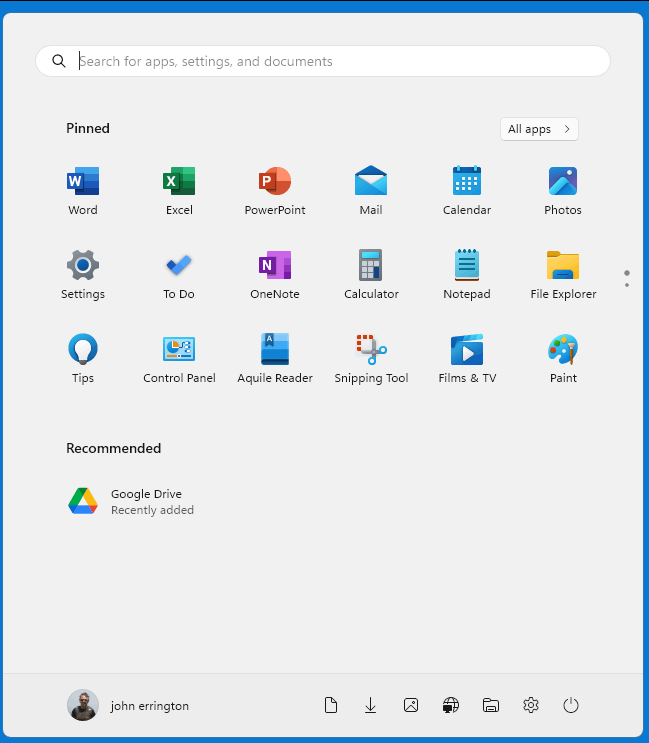Open Control Panel
The width and height of the screenshot is (649, 743).
[179, 358]
